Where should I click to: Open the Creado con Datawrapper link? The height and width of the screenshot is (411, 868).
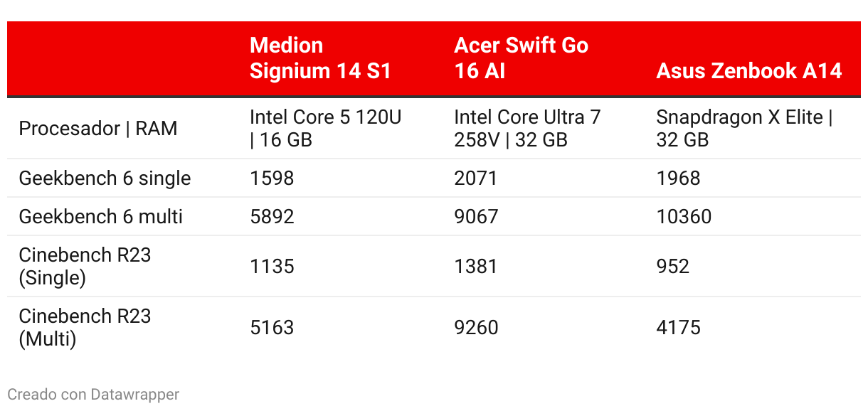pos(93,394)
